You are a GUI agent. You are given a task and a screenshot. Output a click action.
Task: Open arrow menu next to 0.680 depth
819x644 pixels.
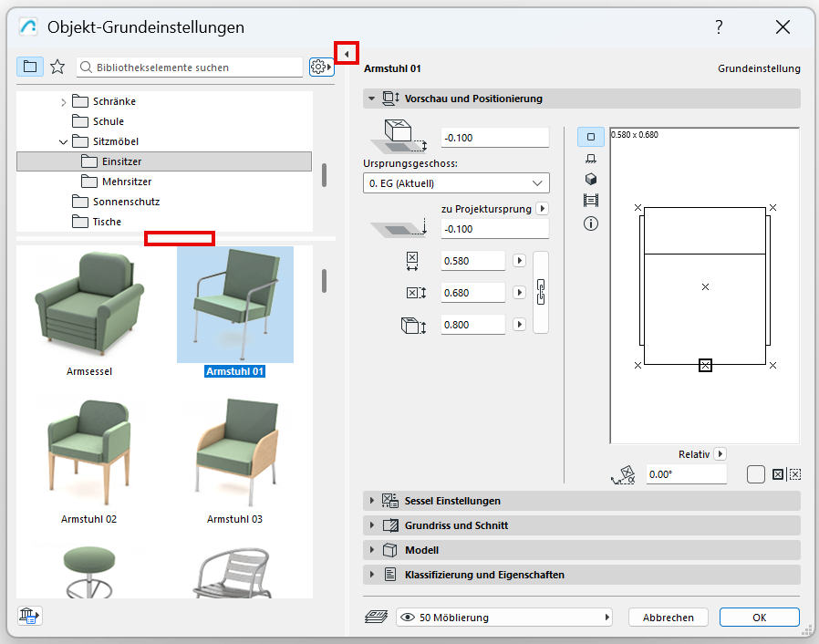click(x=519, y=293)
